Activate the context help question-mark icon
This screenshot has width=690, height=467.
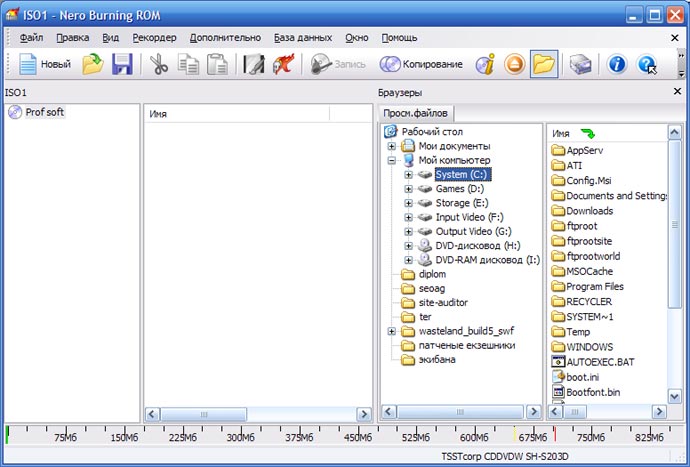[x=647, y=64]
